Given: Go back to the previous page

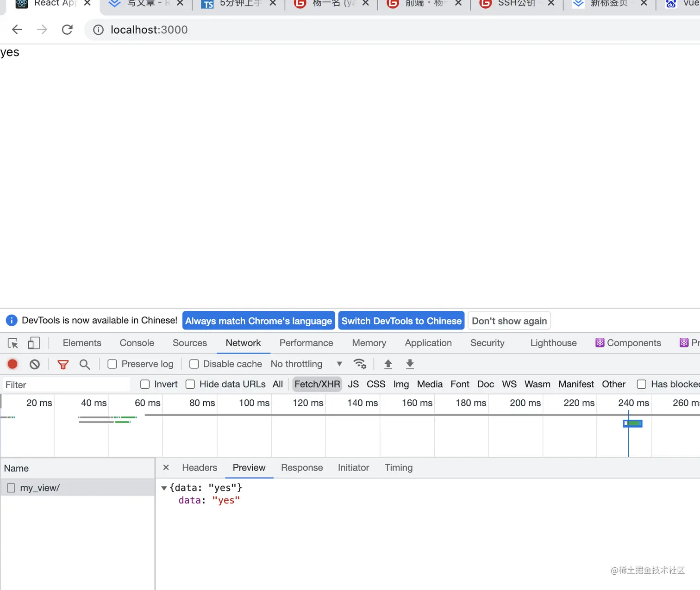Looking at the screenshot, I should tap(17, 30).
